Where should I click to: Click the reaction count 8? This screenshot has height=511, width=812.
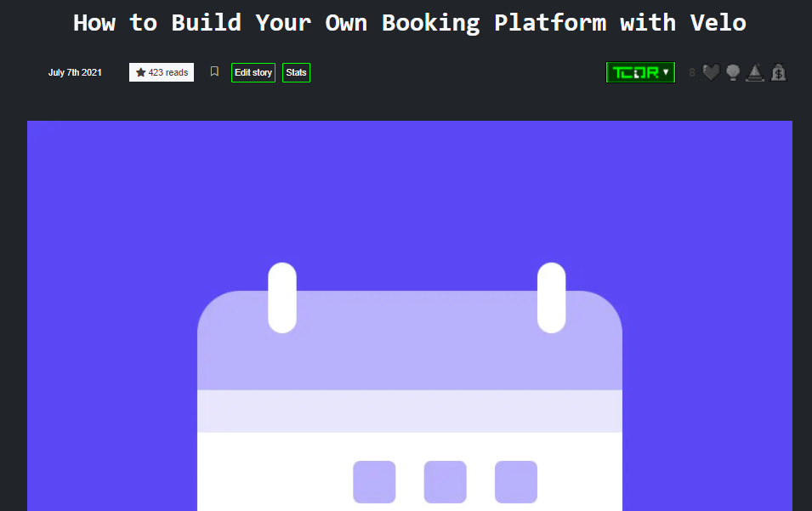point(692,72)
